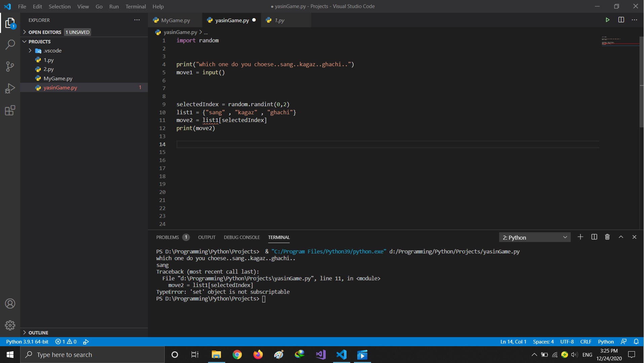The width and height of the screenshot is (644, 363).
Task: Open the Manage gear settings icon
Action: tap(10, 325)
